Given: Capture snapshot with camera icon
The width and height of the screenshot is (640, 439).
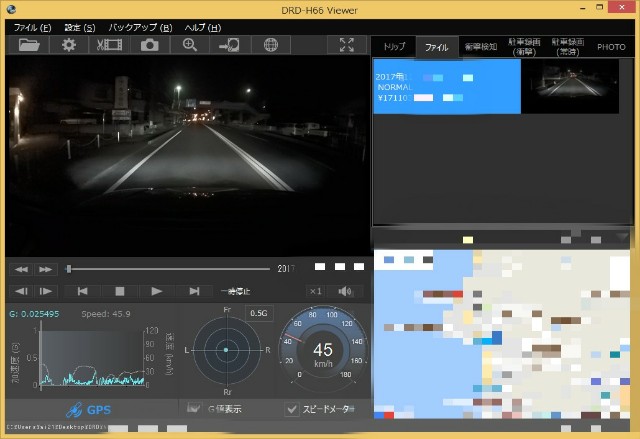Looking at the screenshot, I should pyautogui.click(x=149, y=44).
